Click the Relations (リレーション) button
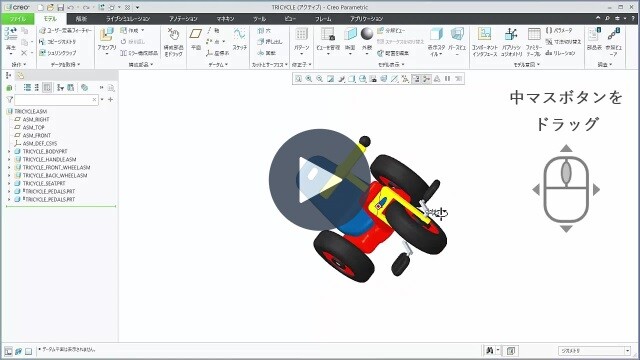Viewport: 640px width, 360px height. [560, 53]
